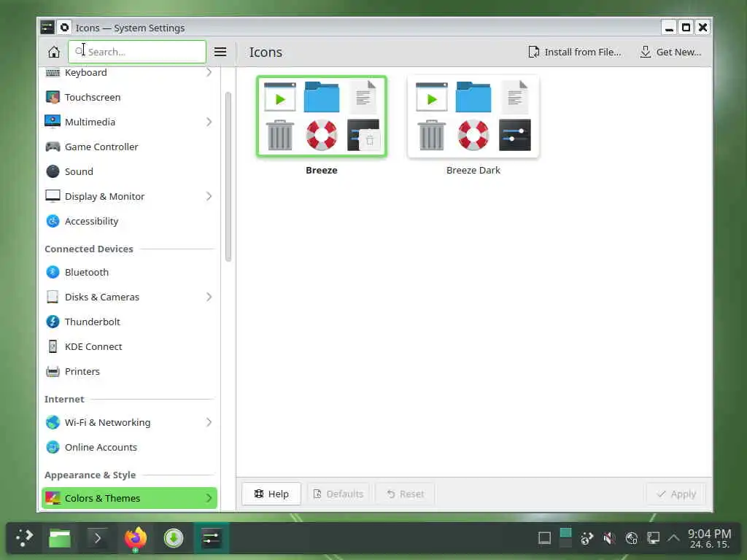Open Online Accounts settings
Viewport: 747px width, 560px height.
point(129,447)
